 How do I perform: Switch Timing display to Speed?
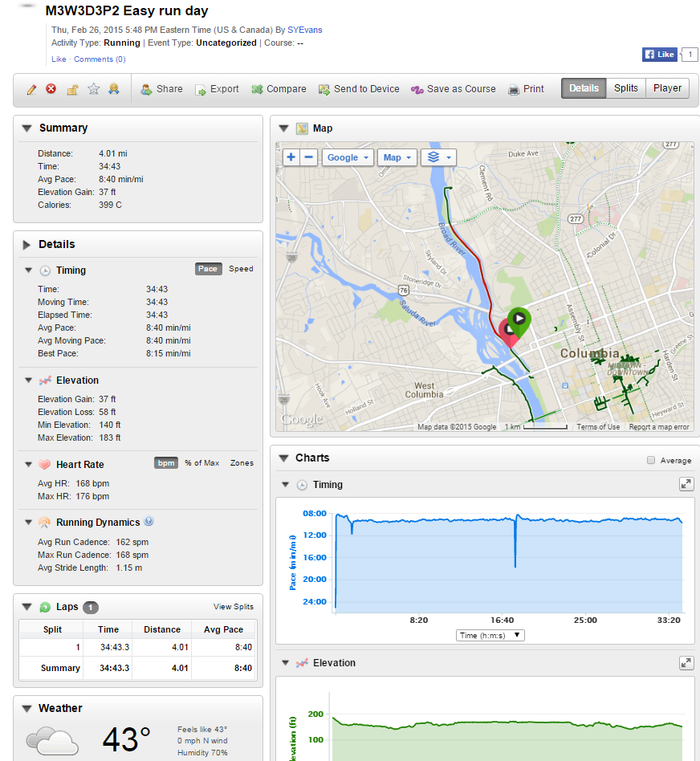(x=241, y=269)
